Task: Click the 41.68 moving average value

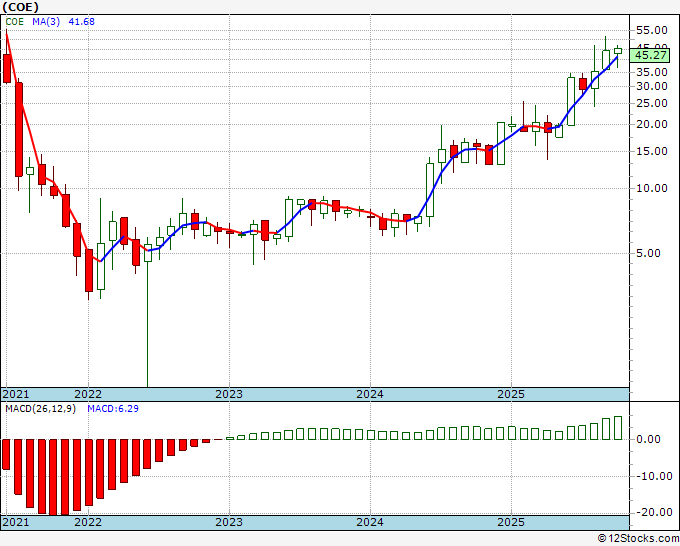Action: (x=82, y=22)
